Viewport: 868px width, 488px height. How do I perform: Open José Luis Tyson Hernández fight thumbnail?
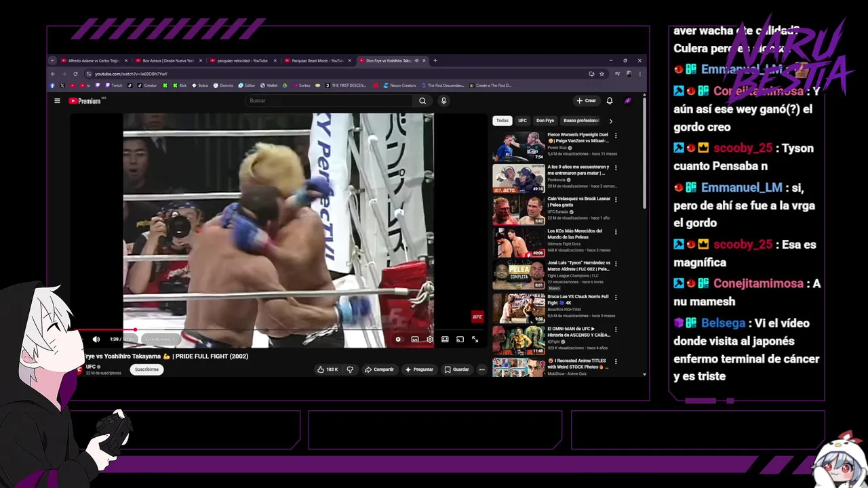tap(519, 276)
